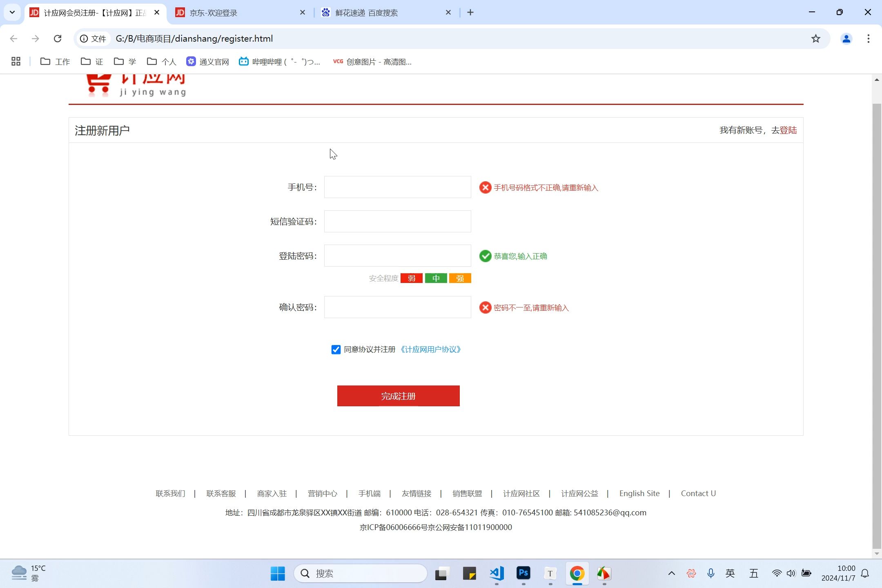Open the 销售联盟 footer link

[467, 493]
